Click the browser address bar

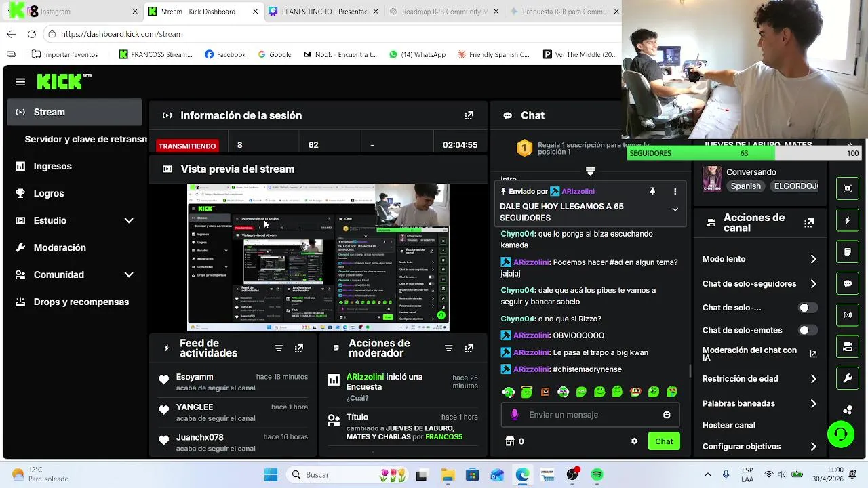(332, 34)
